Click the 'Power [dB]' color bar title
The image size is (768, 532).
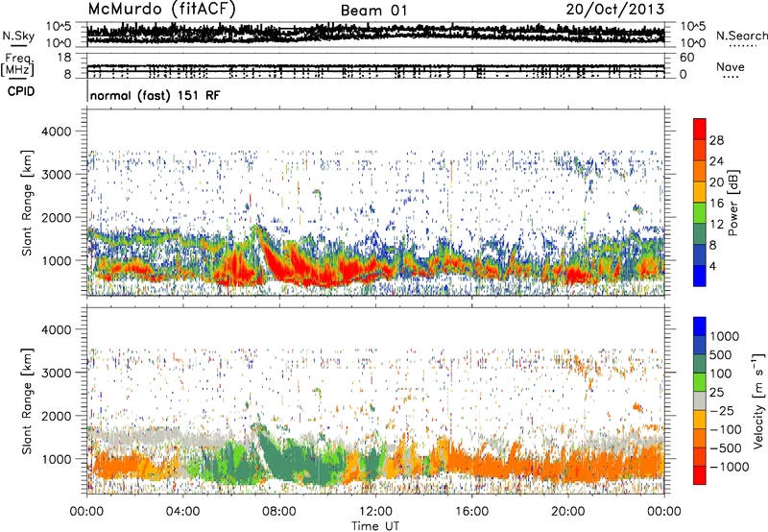733,203
